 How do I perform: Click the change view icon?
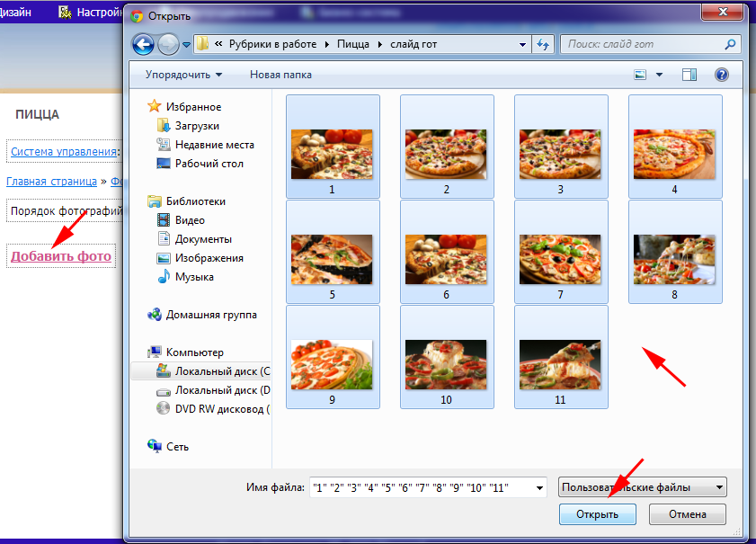[641, 76]
